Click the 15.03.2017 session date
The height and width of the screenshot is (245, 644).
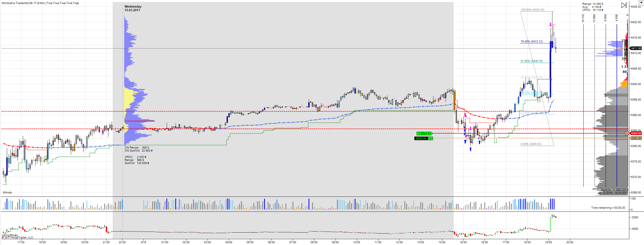pos(132,10)
